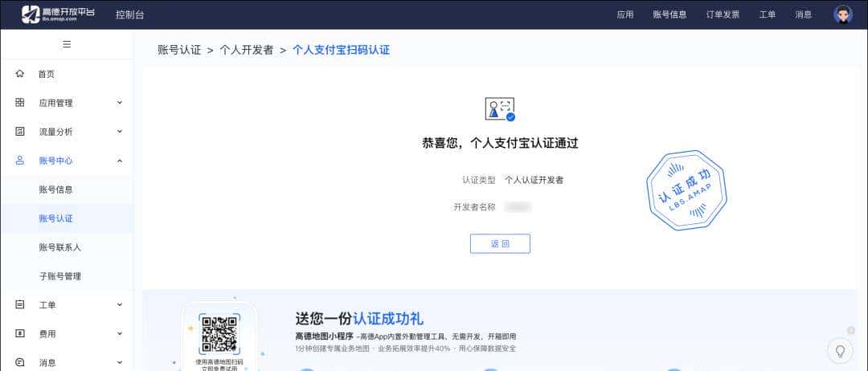This screenshot has height=371, width=868.
Task: Expand 应用管理 chevron
Action: point(120,103)
